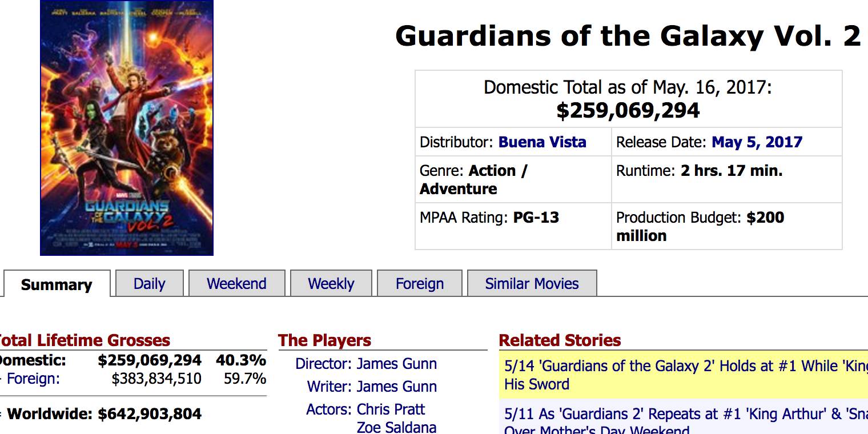Open James Gunn link beside Writer
This screenshot has height=434, width=868.
tap(397, 387)
